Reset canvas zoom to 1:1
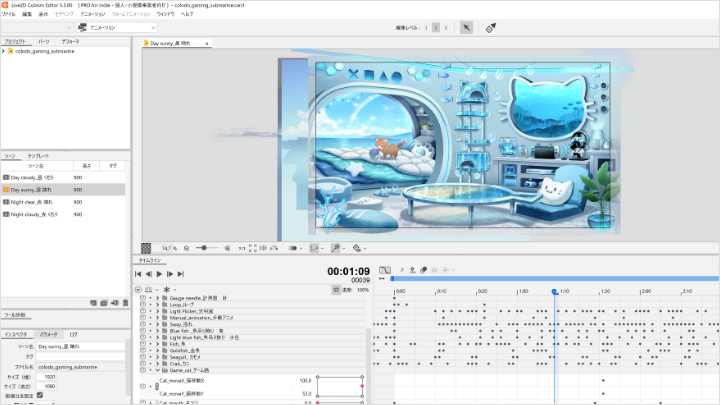Screen dimensions: 720x405 242,248
